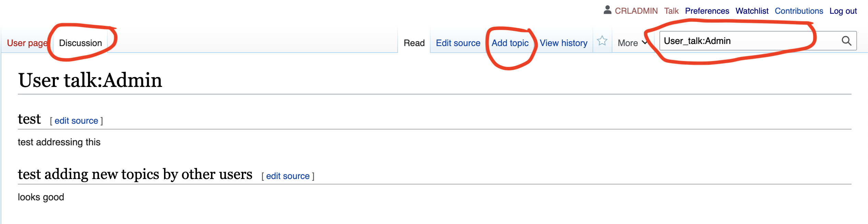Open the Contributions link

coord(799,11)
